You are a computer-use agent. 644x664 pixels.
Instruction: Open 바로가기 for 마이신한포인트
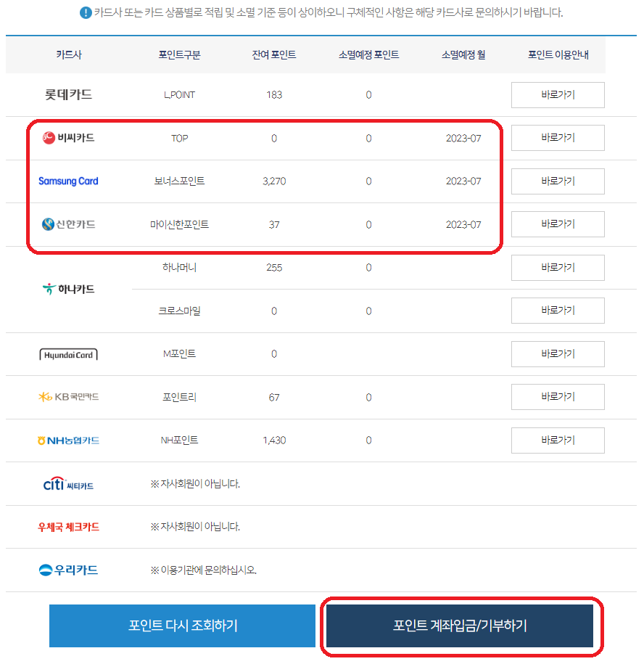click(x=557, y=224)
